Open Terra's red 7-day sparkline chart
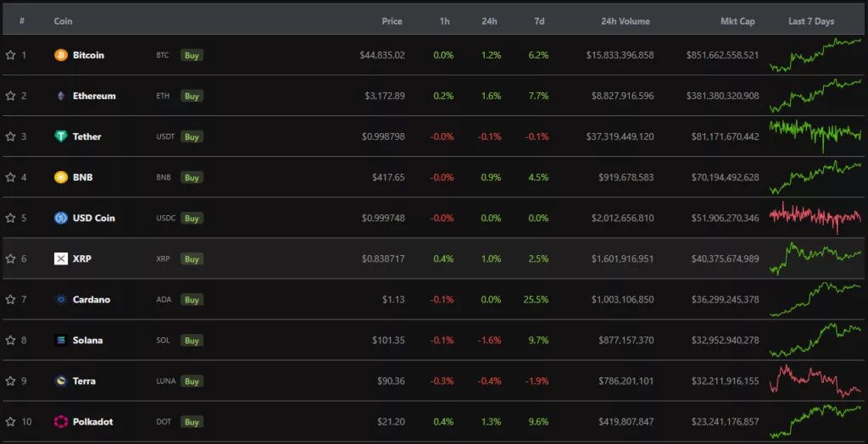 815,380
